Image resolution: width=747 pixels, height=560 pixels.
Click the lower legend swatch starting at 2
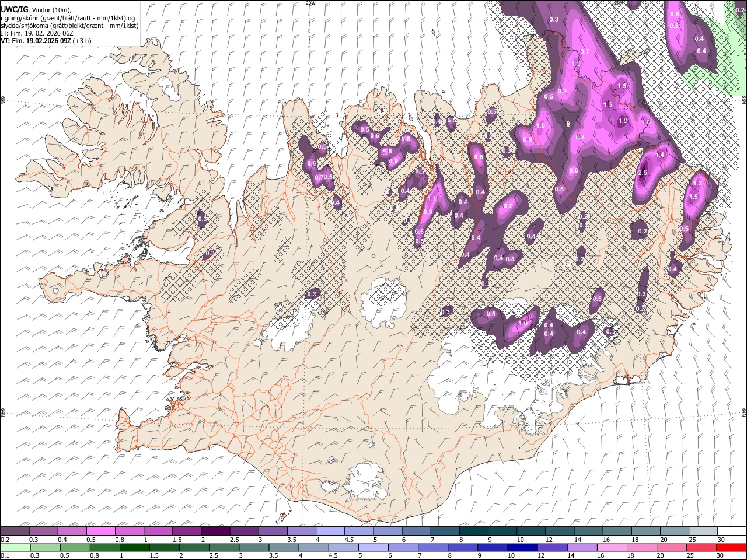point(194,548)
